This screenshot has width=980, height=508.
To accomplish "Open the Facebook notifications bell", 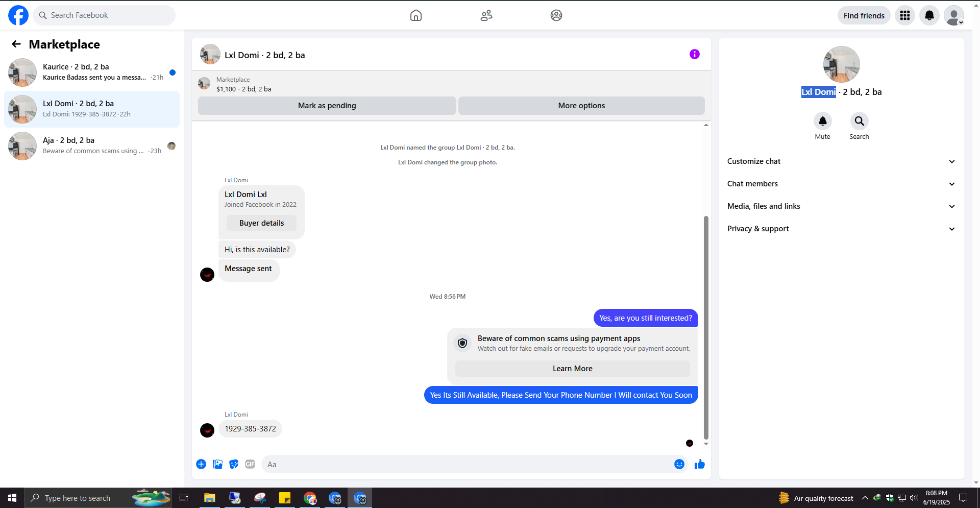I will click(x=929, y=15).
